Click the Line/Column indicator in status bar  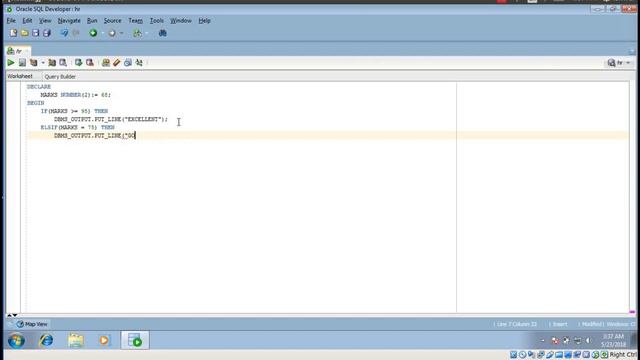pos(517,324)
